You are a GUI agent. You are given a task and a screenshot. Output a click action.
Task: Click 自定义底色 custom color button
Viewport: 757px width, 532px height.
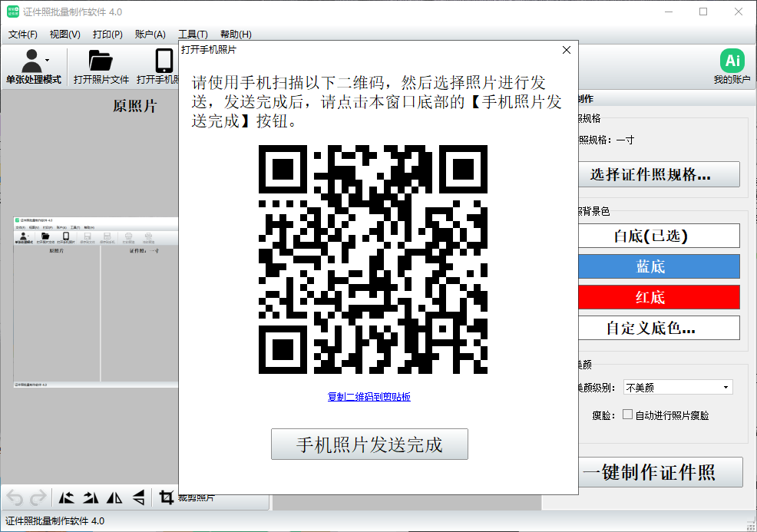659,328
